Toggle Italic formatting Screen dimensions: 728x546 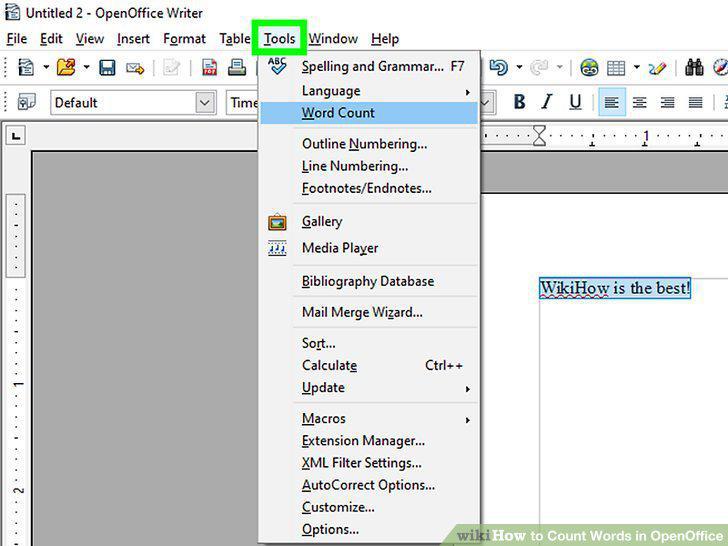pos(547,102)
